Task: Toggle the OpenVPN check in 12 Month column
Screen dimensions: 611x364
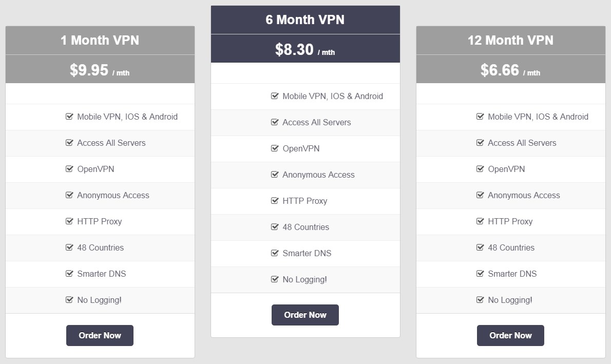Action: (480, 169)
